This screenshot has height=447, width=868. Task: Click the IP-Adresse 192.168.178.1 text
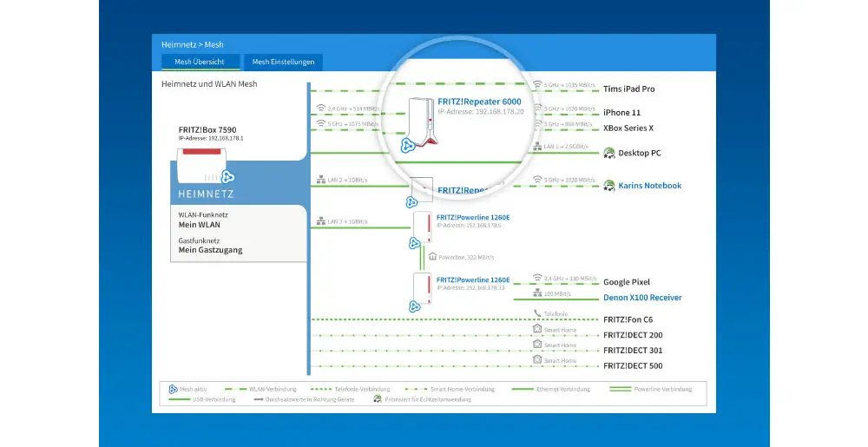pyautogui.click(x=210, y=138)
